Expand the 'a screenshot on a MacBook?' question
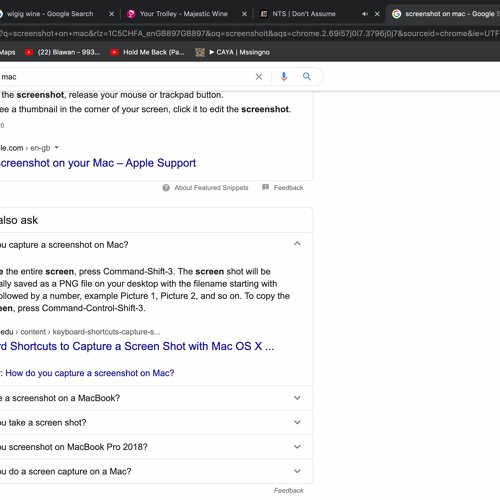Viewport: 500px width, 500px height. 297,398
